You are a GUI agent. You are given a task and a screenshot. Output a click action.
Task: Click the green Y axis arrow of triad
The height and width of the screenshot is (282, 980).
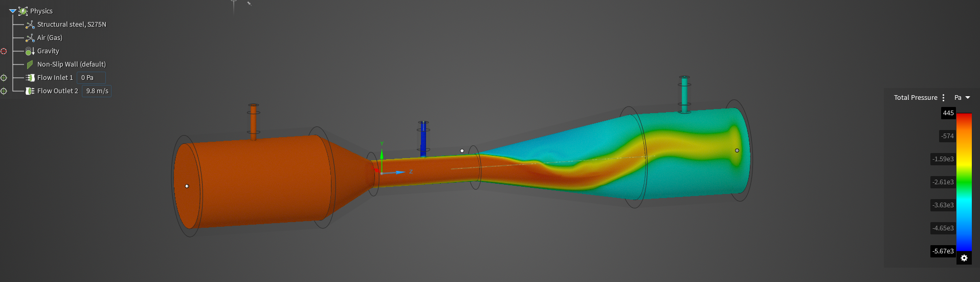(382, 154)
